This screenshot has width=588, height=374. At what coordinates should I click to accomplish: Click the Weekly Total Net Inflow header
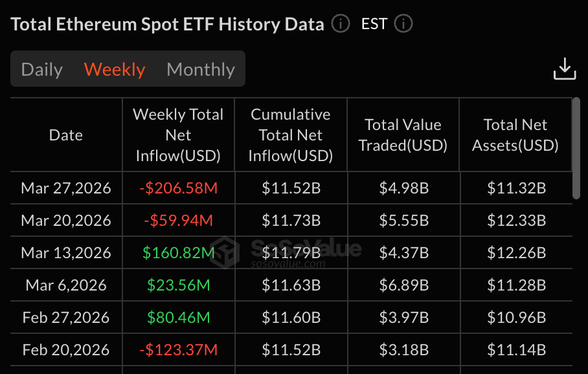pyautogui.click(x=178, y=135)
